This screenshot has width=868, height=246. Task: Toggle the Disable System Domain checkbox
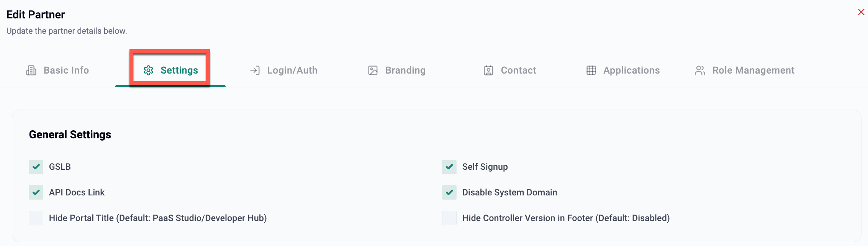449,192
